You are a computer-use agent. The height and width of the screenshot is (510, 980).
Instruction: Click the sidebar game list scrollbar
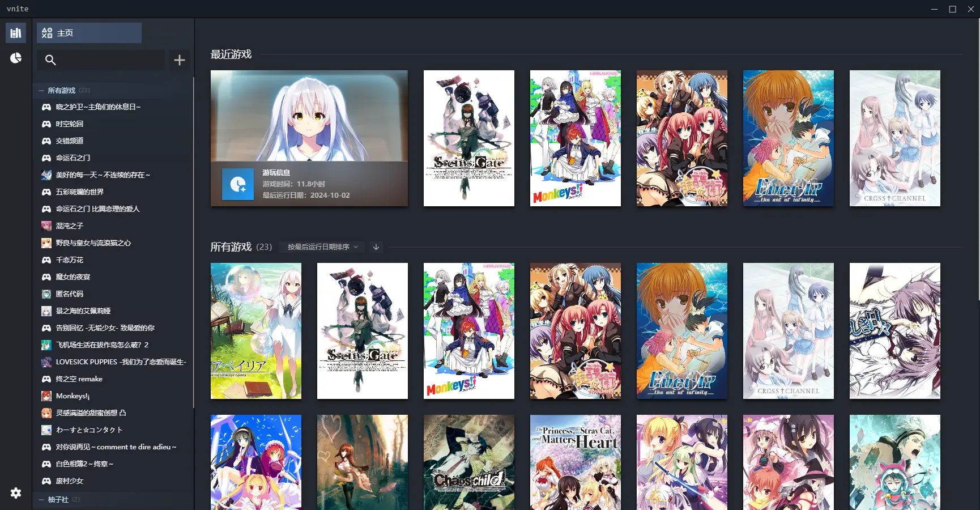point(193,244)
